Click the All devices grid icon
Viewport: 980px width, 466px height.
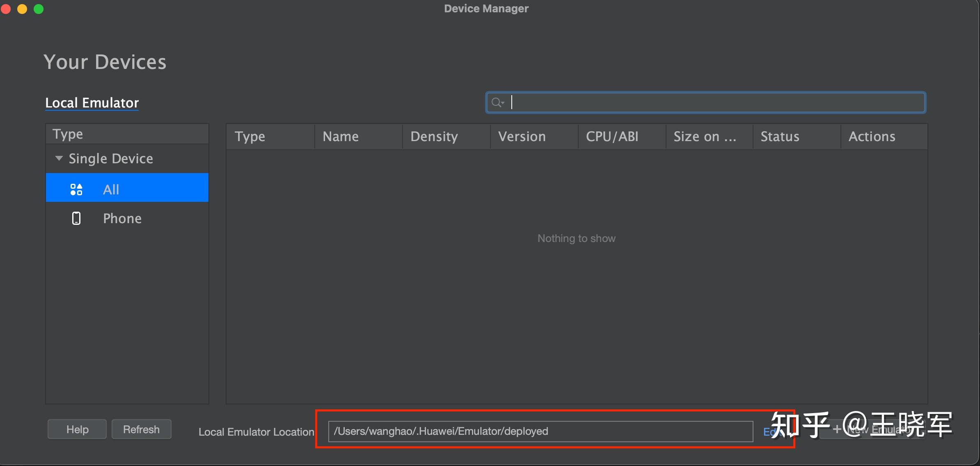[x=76, y=190]
